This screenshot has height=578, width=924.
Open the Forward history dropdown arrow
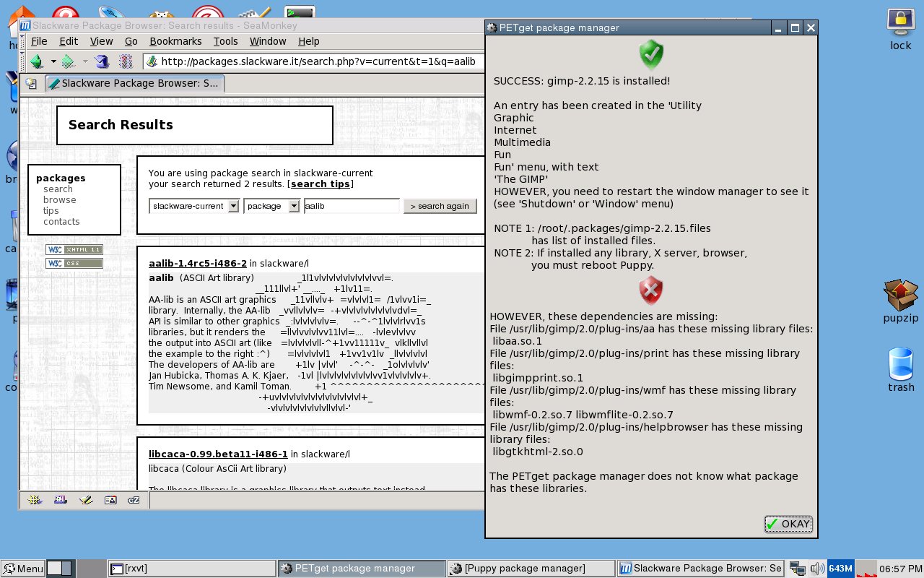(x=85, y=61)
